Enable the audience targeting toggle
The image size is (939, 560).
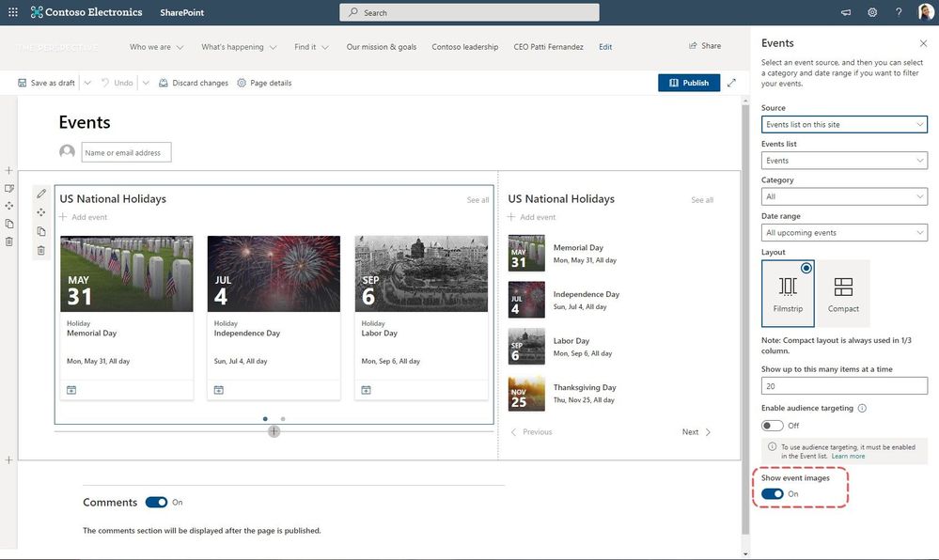click(x=773, y=426)
